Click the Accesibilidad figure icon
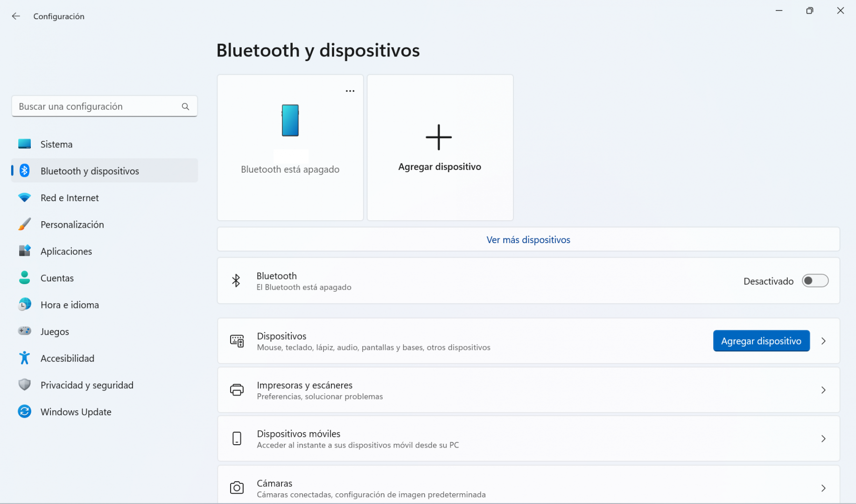Viewport: 856px width, 504px height. pyautogui.click(x=24, y=358)
